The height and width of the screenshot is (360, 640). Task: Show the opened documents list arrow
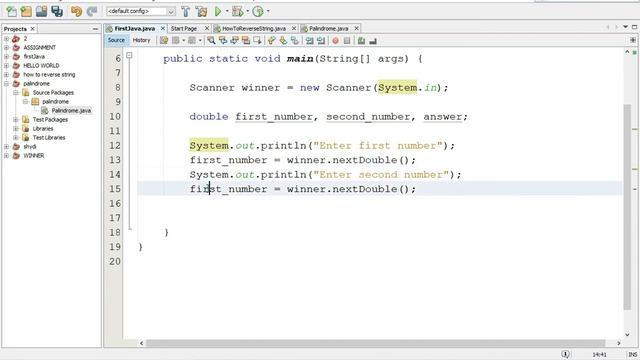pos(625,27)
